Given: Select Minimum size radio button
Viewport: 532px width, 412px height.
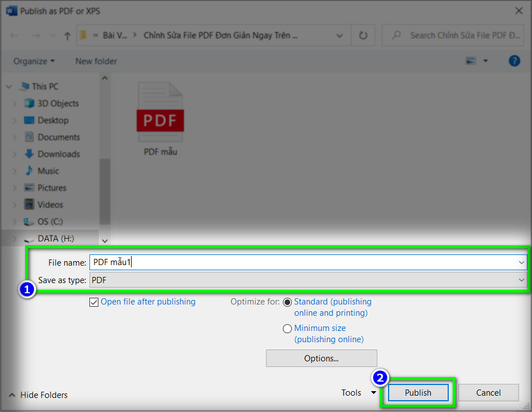Looking at the screenshot, I should pyautogui.click(x=287, y=328).
